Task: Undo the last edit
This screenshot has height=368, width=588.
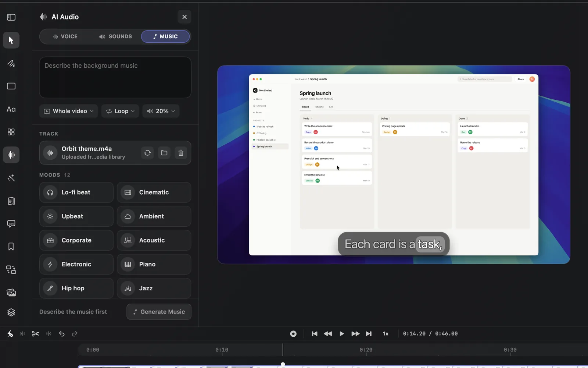Action: 62,334
